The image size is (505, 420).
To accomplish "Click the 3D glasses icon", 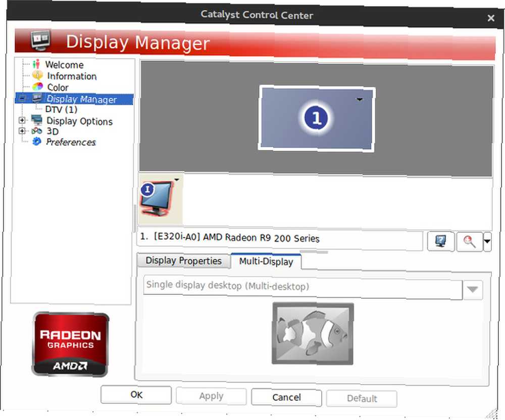I will pyautogui.click(x=37, y=131).
